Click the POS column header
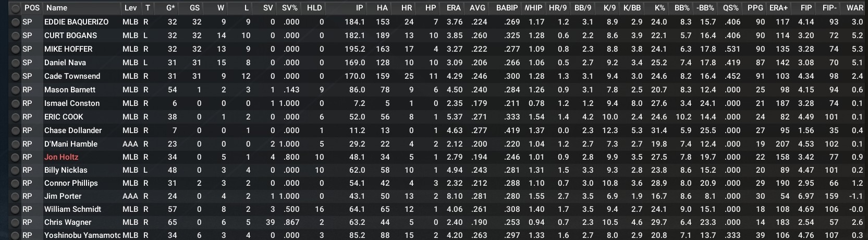Image resolution: width=868 pixels, height=240 pixels. [32, 8]
